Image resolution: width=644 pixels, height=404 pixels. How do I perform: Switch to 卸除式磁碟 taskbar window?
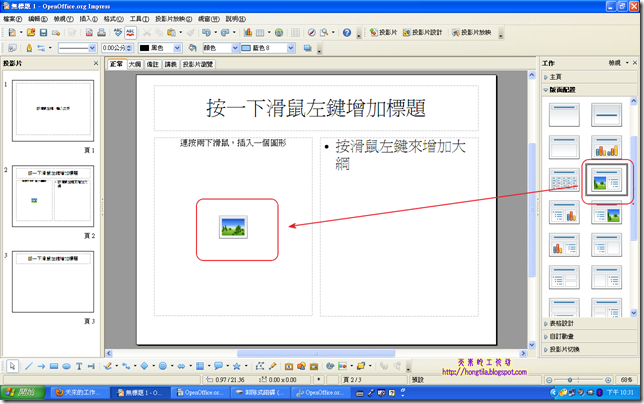(x=260, y=393)
